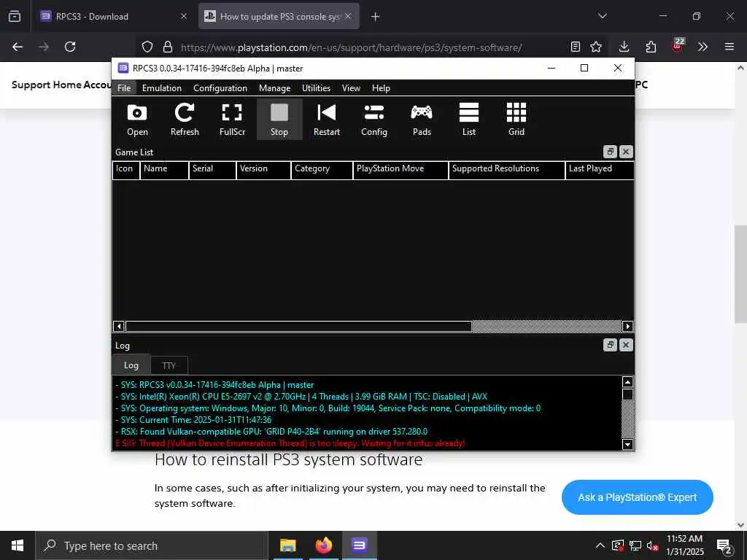Open the Utilities menu
The width and height of the screenshot is (747, 560).
coord(316,88)
